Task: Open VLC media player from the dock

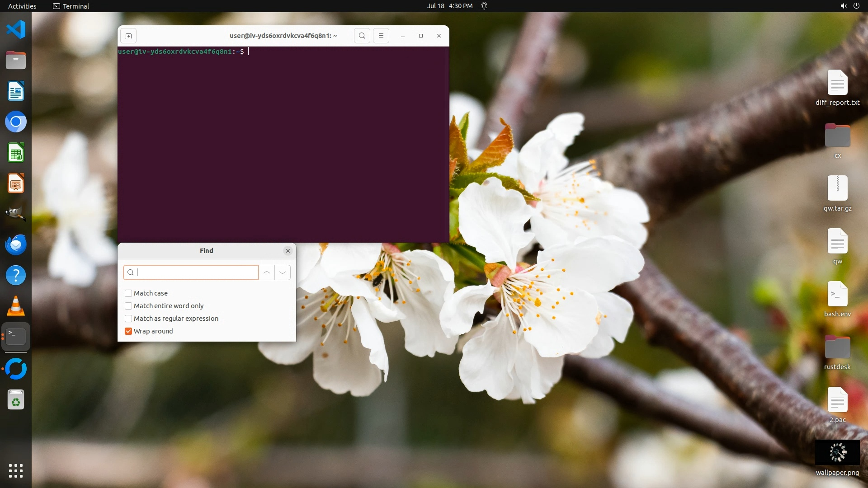Action: (x=16, y=306)
